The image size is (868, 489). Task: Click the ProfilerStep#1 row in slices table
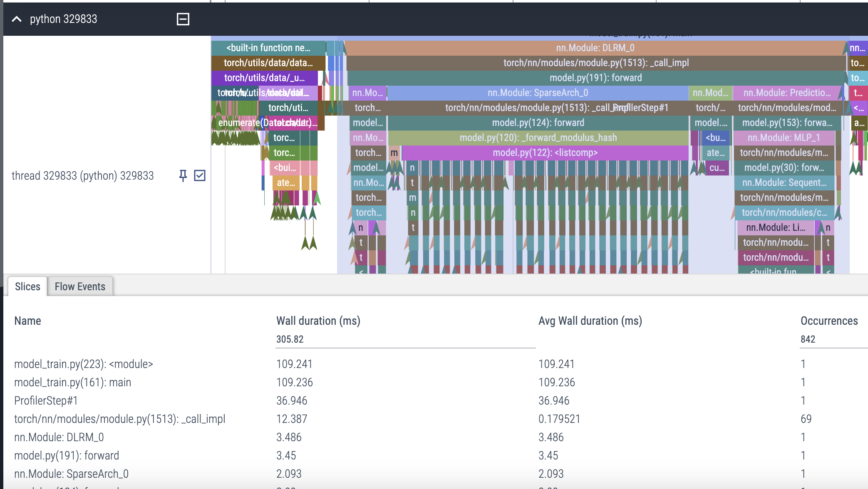pos(46,400)
